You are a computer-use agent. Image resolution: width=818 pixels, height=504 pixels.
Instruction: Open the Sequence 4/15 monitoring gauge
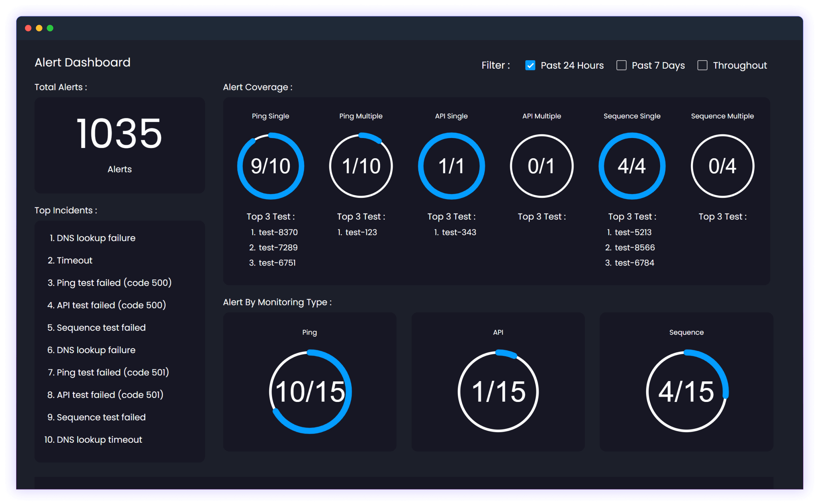point(687,391)
